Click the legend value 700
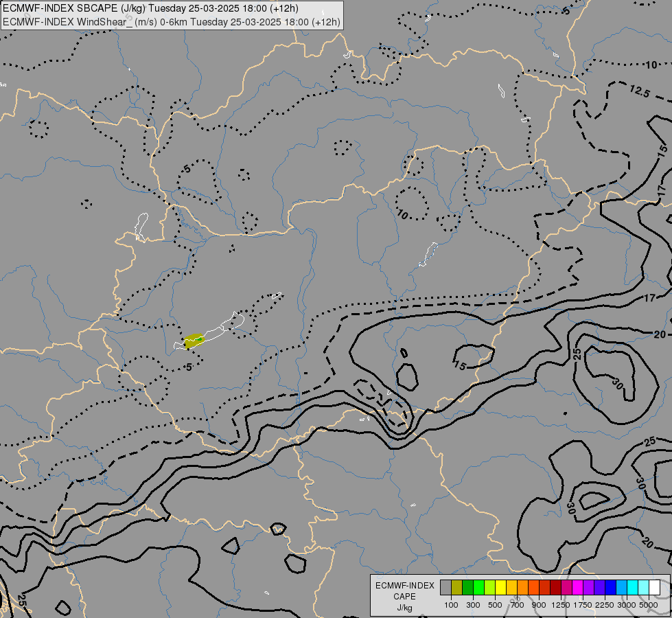 pyautogui.click(x=518, y=605)
